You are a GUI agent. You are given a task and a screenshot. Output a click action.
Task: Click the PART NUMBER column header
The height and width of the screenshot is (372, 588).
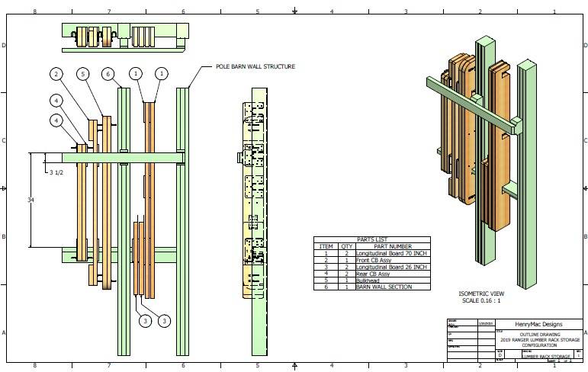point(393,246)
